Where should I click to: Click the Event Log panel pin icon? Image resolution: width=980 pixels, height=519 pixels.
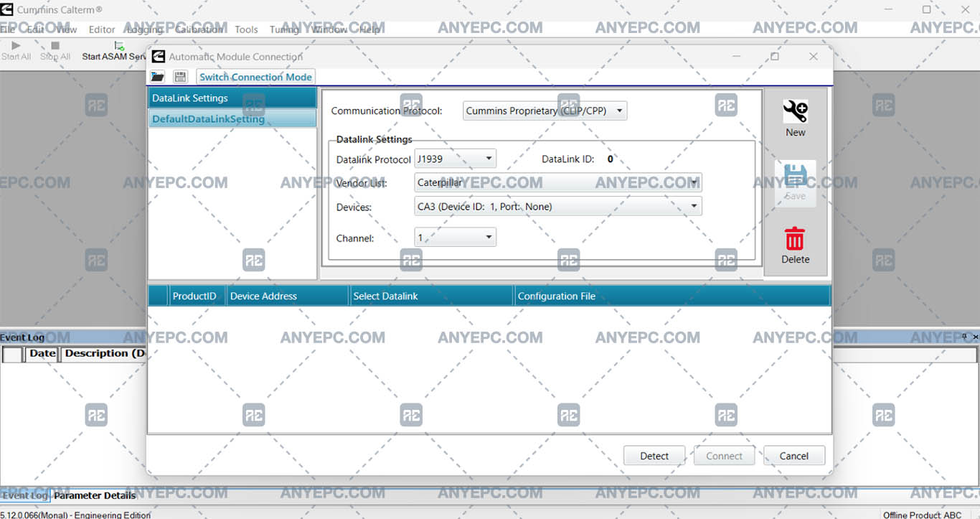[965, 337]
